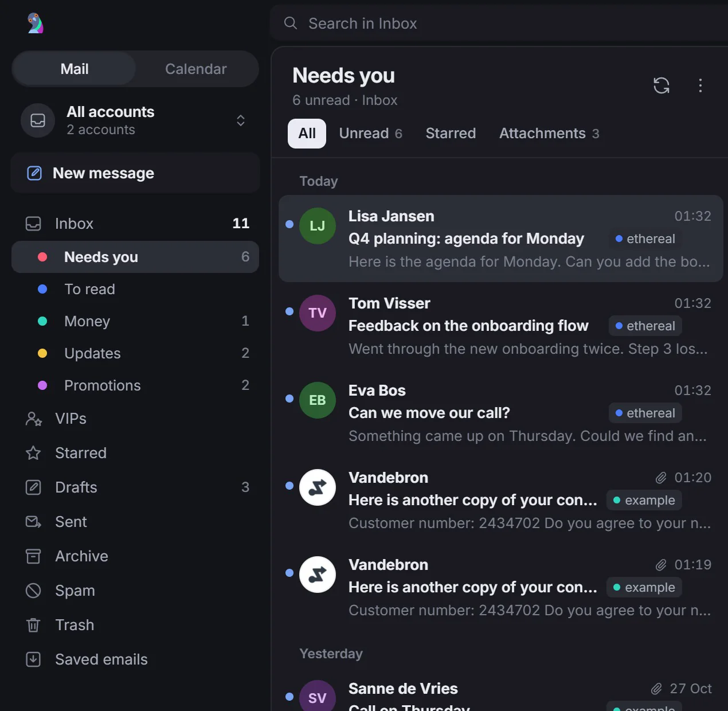Open the Needs you category

[x=135, y=257]
